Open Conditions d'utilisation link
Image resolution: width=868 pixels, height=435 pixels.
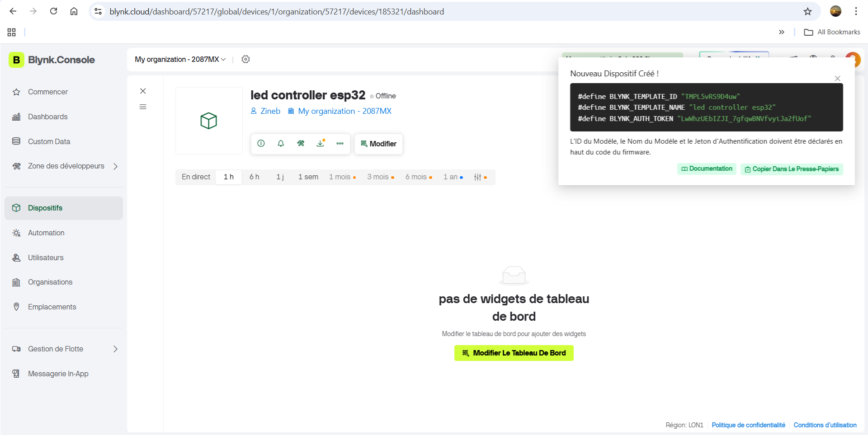pyautogui.click(x=825, y=425)
